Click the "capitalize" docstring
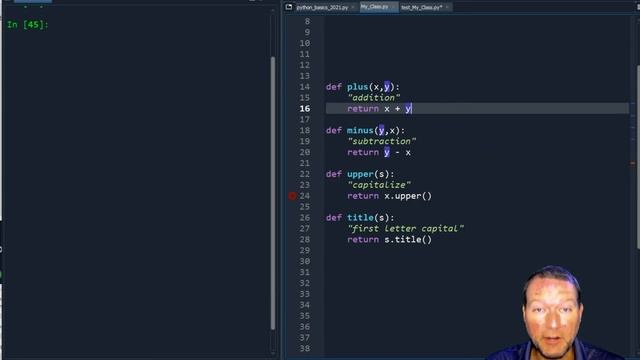640x360 pixels. (x=379, y=185)
